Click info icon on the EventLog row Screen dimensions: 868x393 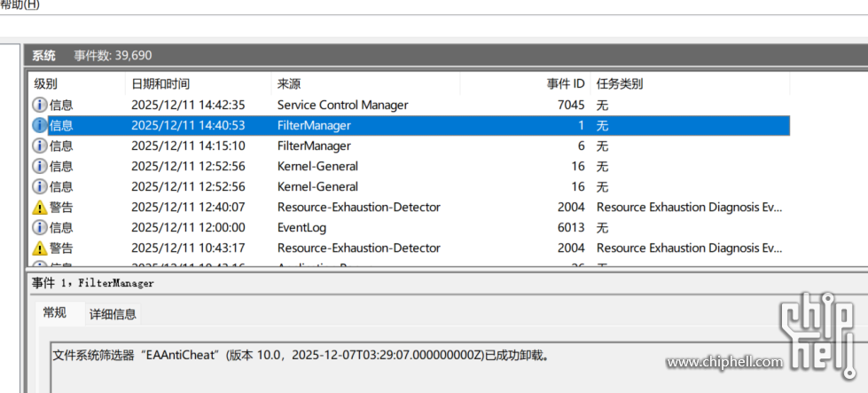coord(40,228)
